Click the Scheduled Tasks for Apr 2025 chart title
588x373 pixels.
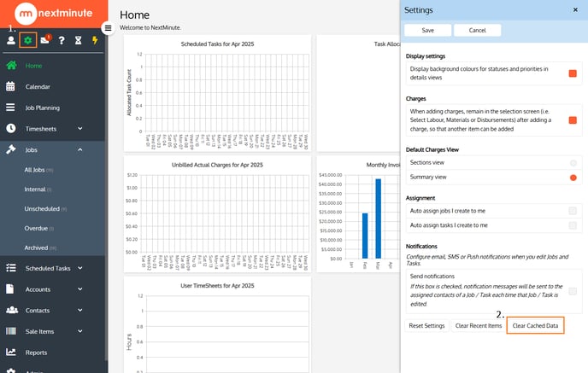pos(217,44)
